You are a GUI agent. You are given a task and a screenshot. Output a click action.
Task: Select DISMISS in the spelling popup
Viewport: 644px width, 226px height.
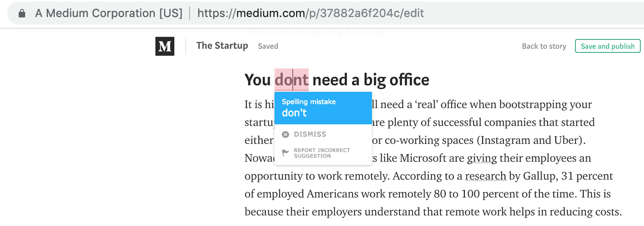click(x=310, y=134)
